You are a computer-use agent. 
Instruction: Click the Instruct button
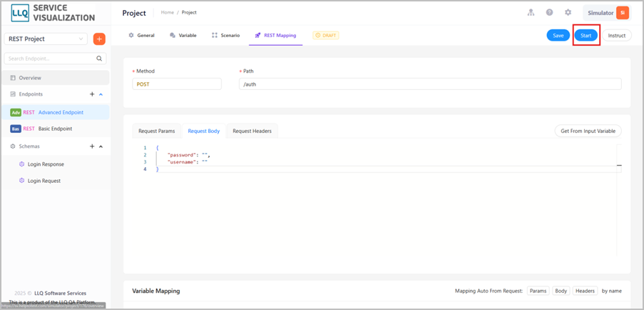(x=616, y=36)
